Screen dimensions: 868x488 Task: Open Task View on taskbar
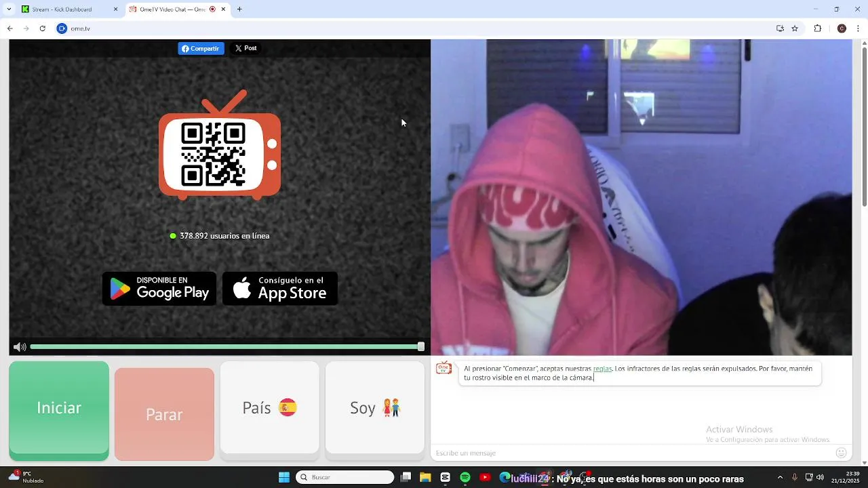(x=406, y=477)
